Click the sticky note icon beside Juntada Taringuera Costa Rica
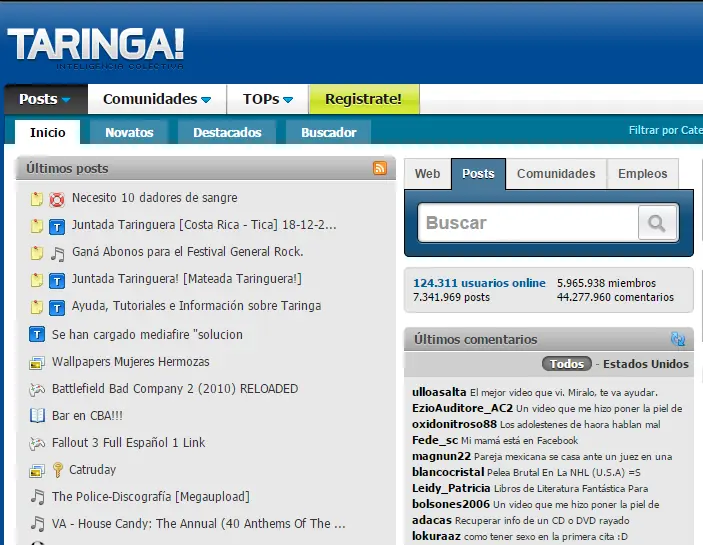The image size is (703, 545). pyautogui.click(x=37, y=226)
